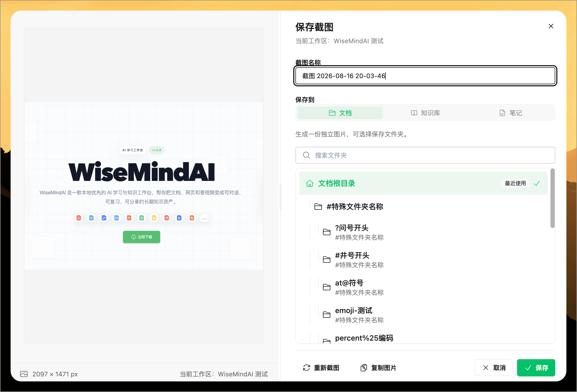This screenshot has width=577, height=392.
Task: Click the green X spreadsheet icon in preview
Action: [x=142, y=218]
